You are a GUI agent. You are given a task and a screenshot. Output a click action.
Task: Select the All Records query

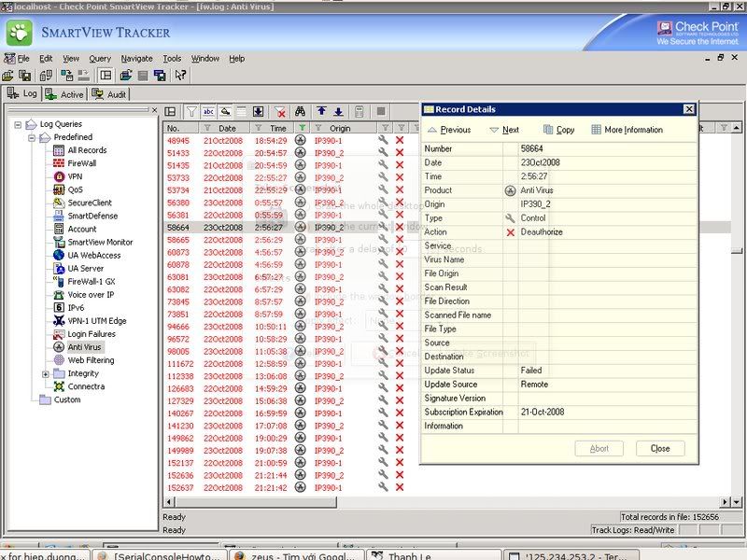point(87,150)
